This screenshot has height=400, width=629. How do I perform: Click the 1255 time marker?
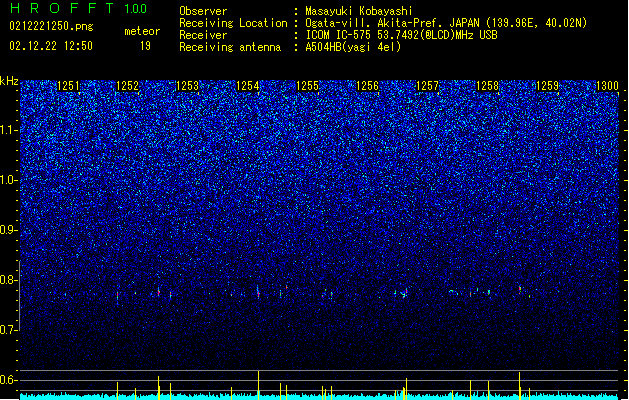pyautogui.click(x=307, y=86)
